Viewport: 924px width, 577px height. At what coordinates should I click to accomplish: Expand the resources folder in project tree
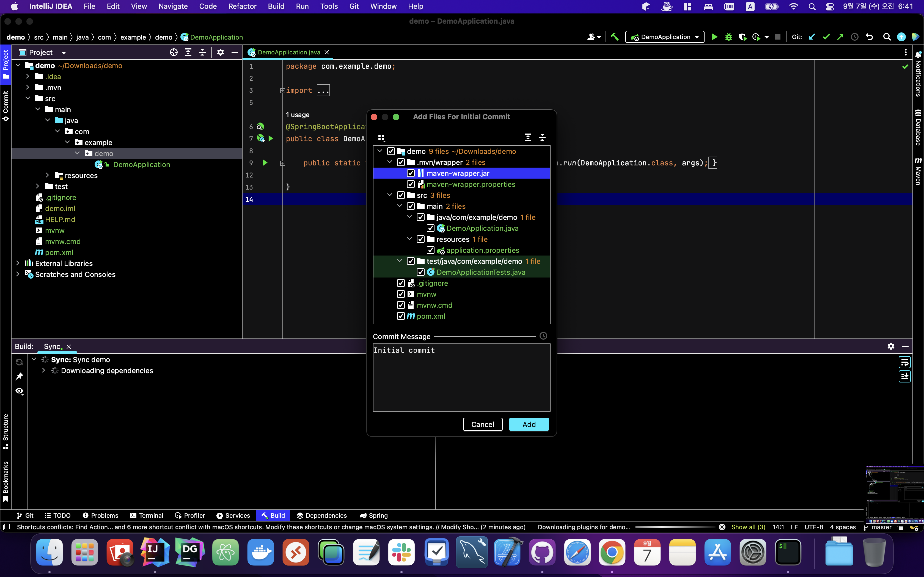tap(47, 175)
